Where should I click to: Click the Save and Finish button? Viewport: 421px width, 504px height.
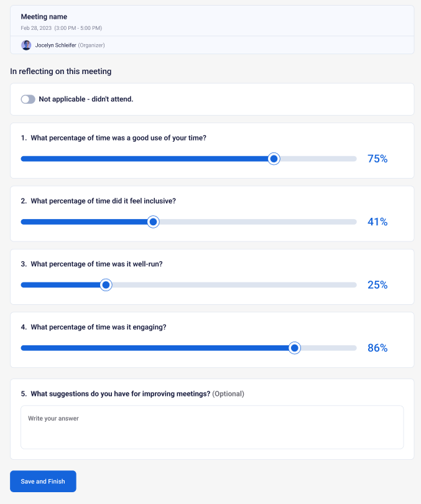pos(43,481)
